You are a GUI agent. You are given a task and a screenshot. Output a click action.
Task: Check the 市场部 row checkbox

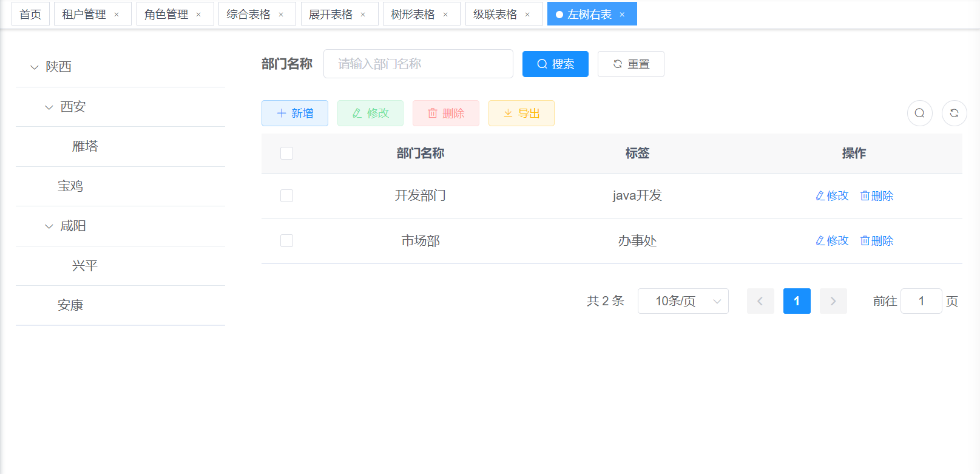pyautogui.click(x=286, y=240)
